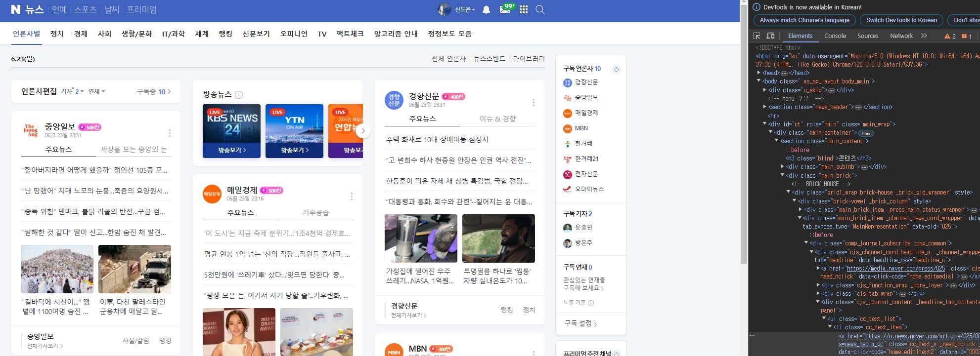This screenshot has height=356, width=980.
Task: Expand the section news_header node
Action: coord(765,107)
